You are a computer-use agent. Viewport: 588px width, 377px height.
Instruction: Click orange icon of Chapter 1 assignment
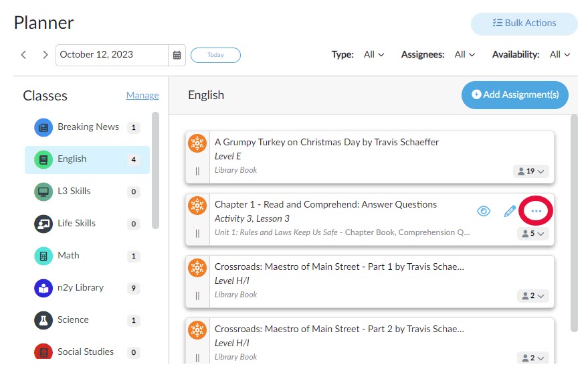click(x=197, y=206)
